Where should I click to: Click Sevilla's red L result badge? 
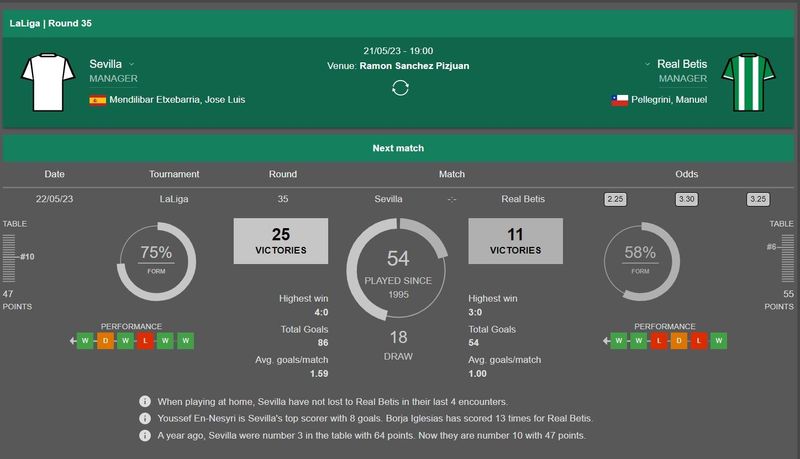[145, 341]
